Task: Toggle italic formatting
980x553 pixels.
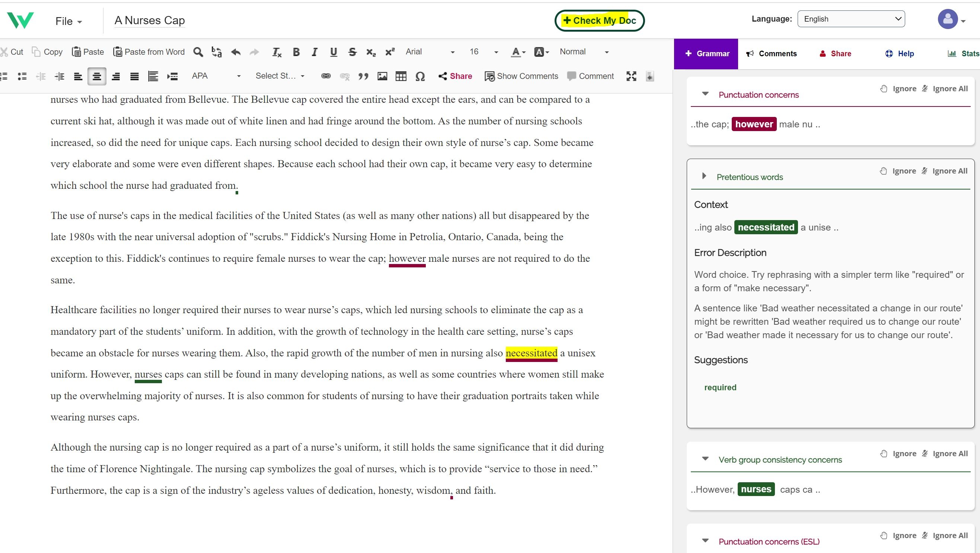Action: coord(315,52)
